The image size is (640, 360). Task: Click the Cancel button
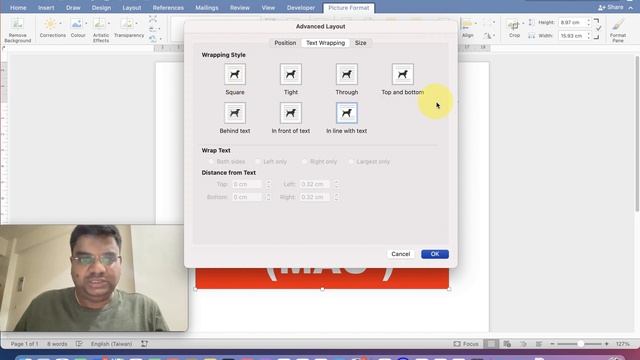(x=400, y=254)
